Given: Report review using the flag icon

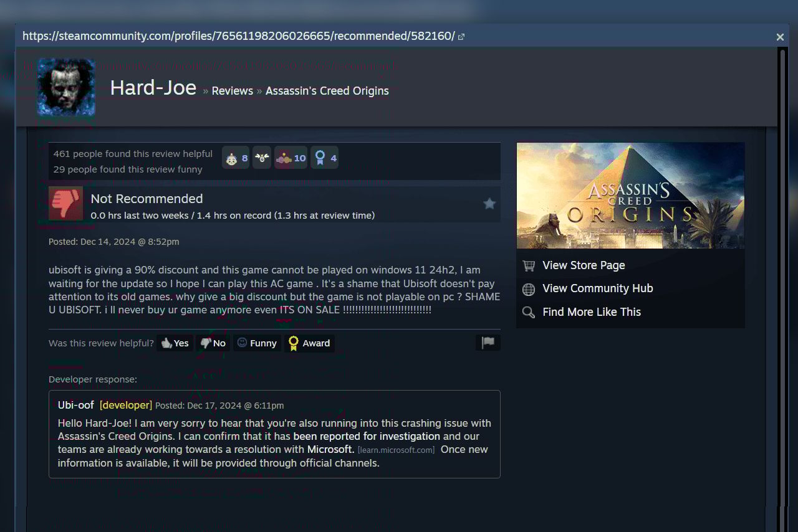Looking at the screenshot, I should [488, 343].
